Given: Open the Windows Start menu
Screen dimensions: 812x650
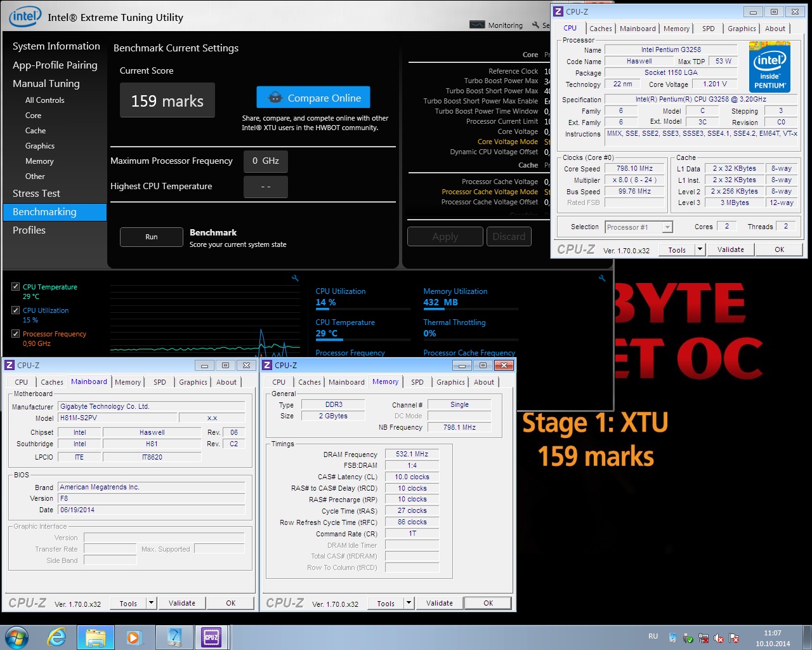Looking at the screenshot, I should coord(16,637).
